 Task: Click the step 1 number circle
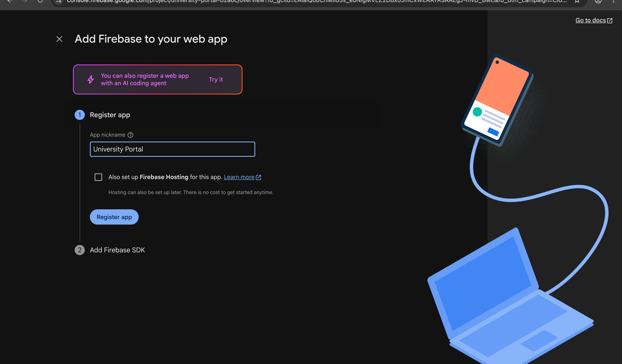pos(79,115)
